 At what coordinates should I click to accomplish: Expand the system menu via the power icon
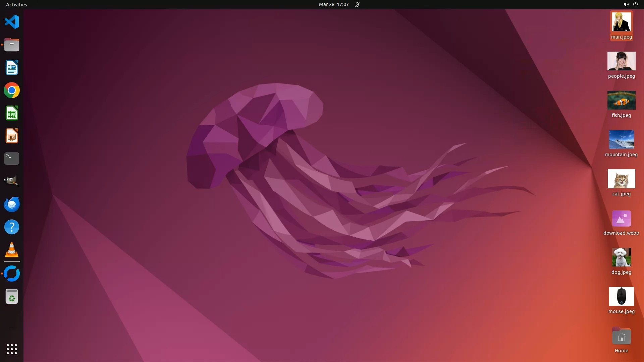tap(635, 4)
